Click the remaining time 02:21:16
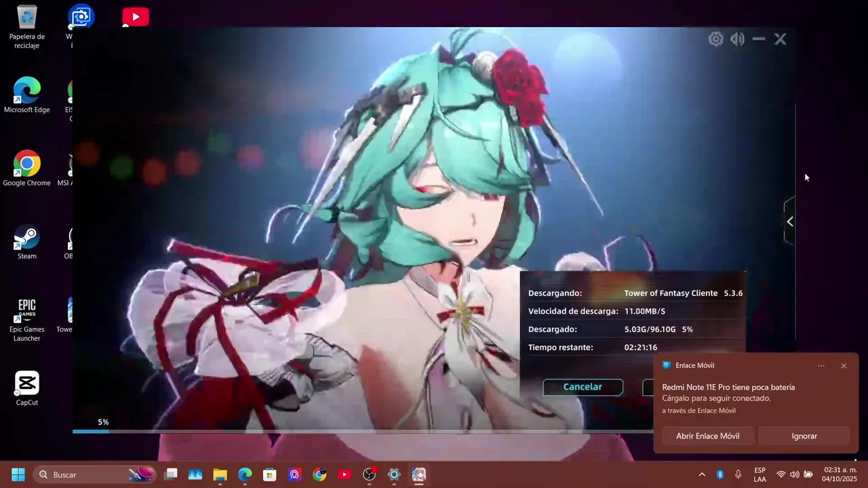The width and height of the screenshot is (868, 488). coord(641,348)
